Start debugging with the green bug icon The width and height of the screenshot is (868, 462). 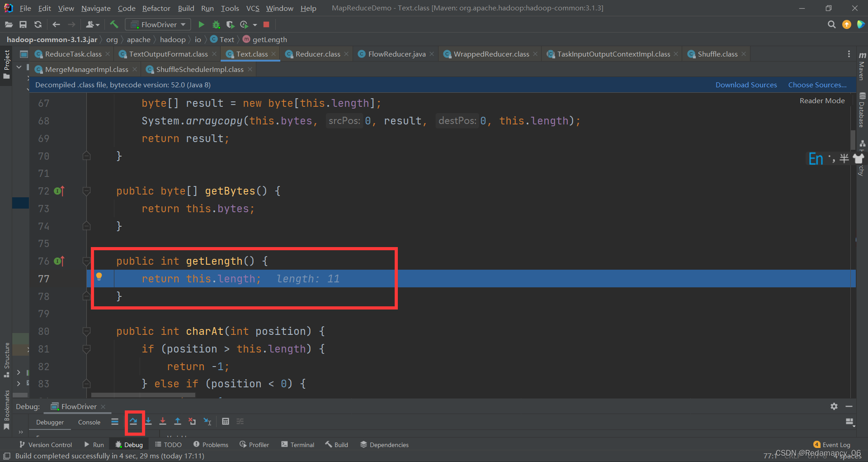pyautogui.click(x=216, y=24)
